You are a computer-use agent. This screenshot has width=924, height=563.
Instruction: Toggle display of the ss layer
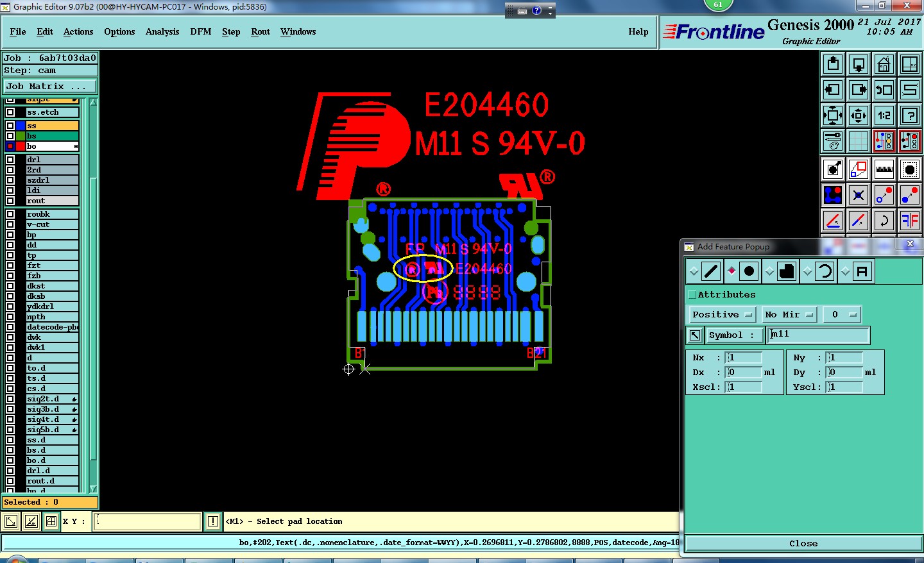(x=10, y=126)
